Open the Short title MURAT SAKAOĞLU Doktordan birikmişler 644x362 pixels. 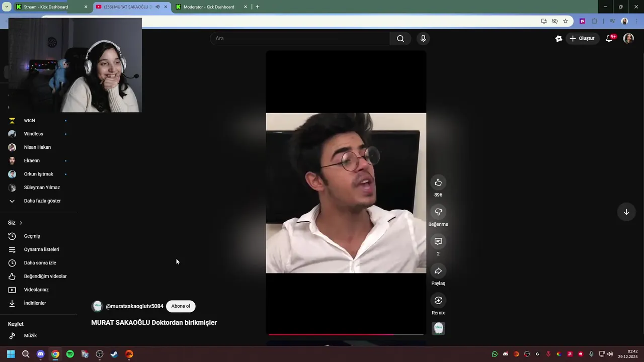coord(154,323)
